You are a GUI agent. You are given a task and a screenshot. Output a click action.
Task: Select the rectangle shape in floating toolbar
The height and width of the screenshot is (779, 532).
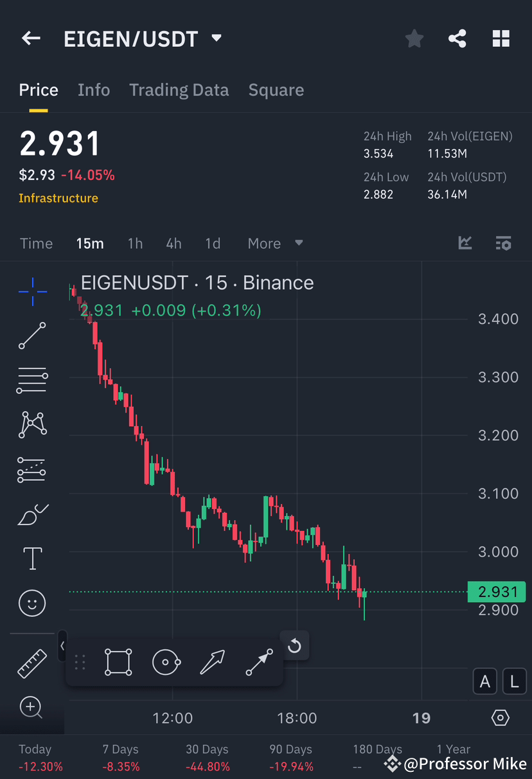[118, 662]
